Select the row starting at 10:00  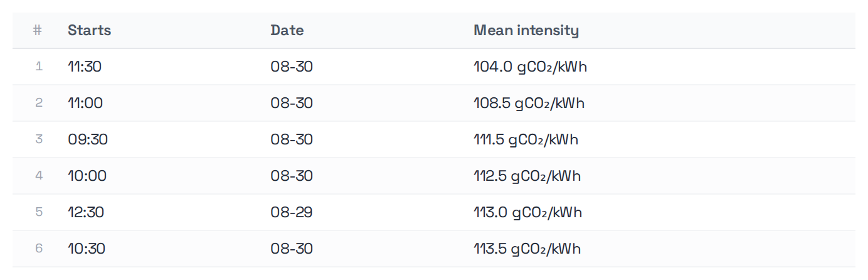[x=434, y=176]
